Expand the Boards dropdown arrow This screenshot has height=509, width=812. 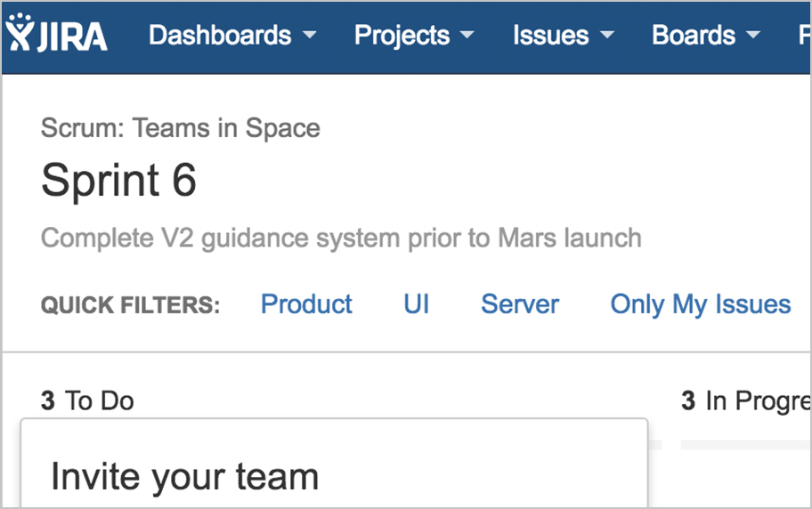[753, 35]
